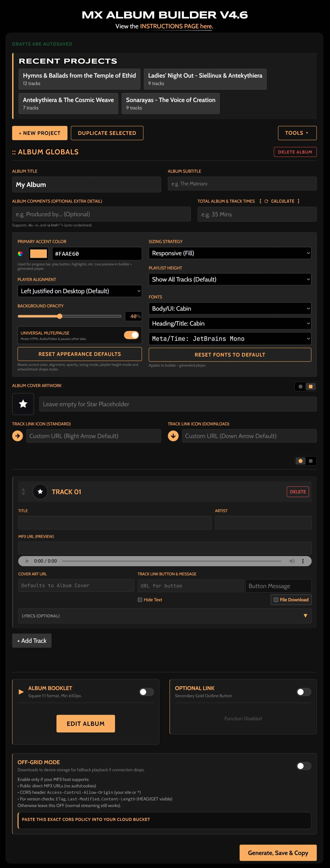The image size is (330, 868).
Task: Open project Hymns & Ballads from the Temple of Ethid
Action: pos(79,79)
